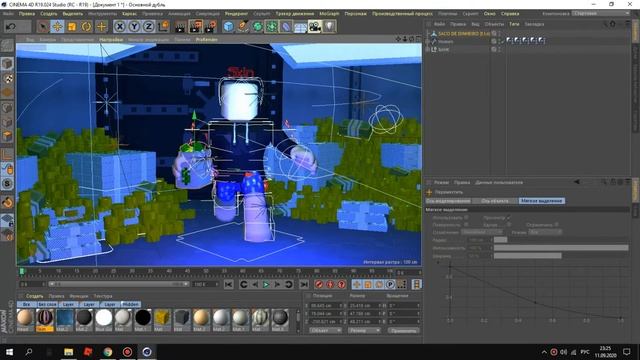The image size is (640, 360).
Task: Open the deformer icon
Action: 286,27
